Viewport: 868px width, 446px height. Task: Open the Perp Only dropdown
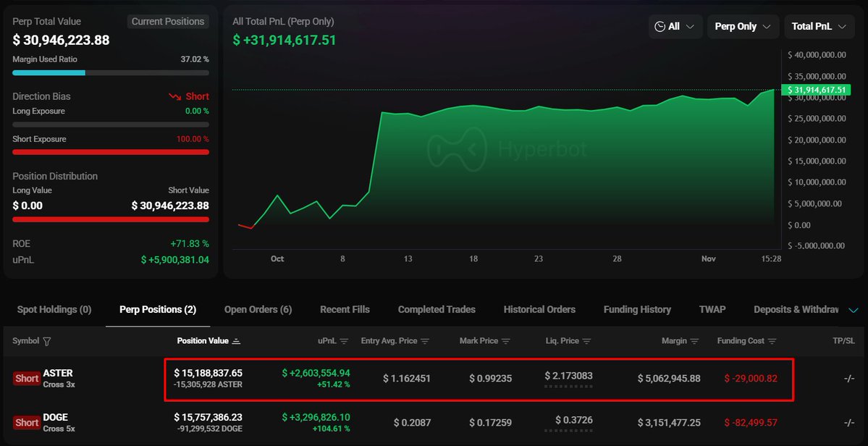743,27
